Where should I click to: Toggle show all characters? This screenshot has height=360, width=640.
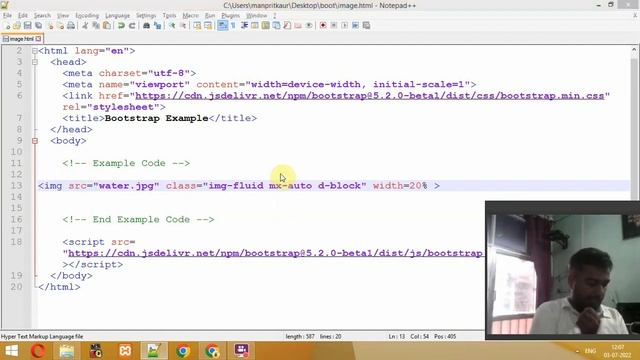[233, 26]
